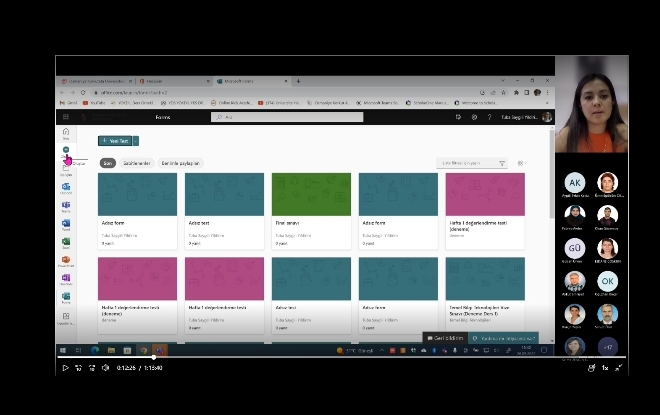
Task: Click the Yeni Test button
Action: click(x=115, y=141)
